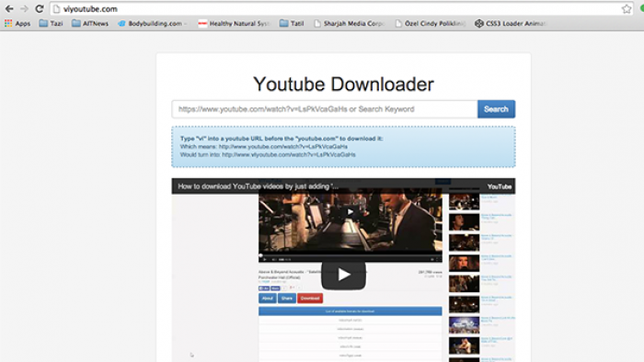Viewport: 644px width, 362px height.
Task: Click the YouTube URL search field
Action: pos(325,109)
